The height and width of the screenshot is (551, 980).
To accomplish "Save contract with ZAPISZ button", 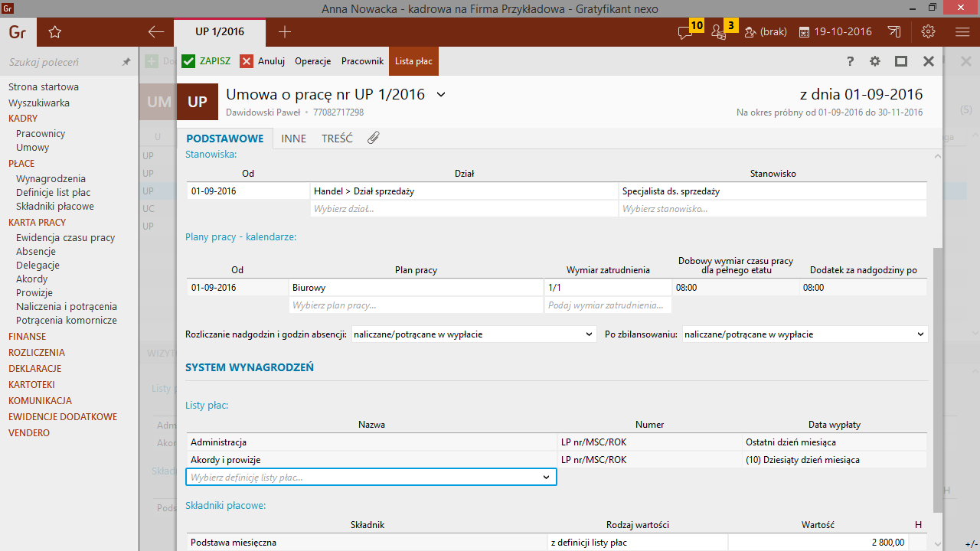I will [x=206, y=61].
